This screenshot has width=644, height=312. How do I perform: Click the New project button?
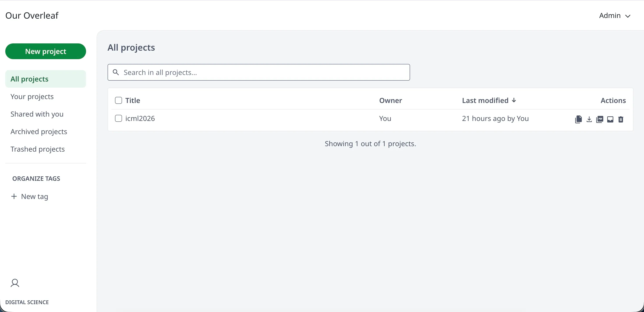point(46,51)
